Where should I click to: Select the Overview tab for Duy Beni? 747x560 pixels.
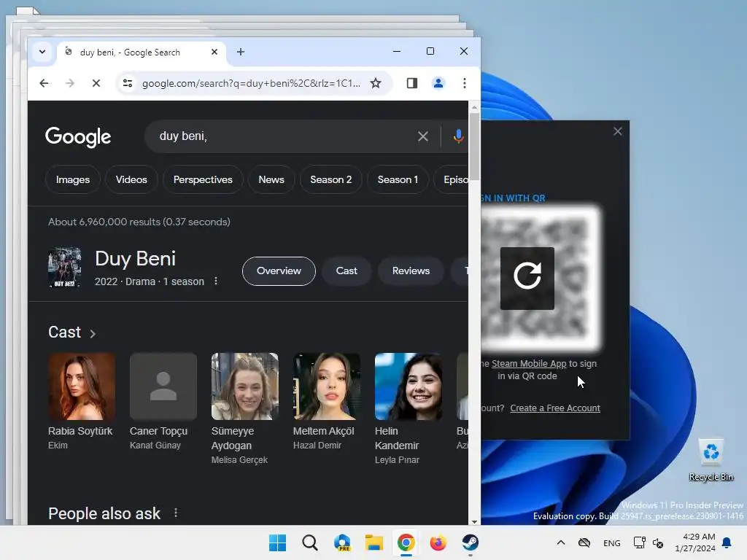(279, 271)
